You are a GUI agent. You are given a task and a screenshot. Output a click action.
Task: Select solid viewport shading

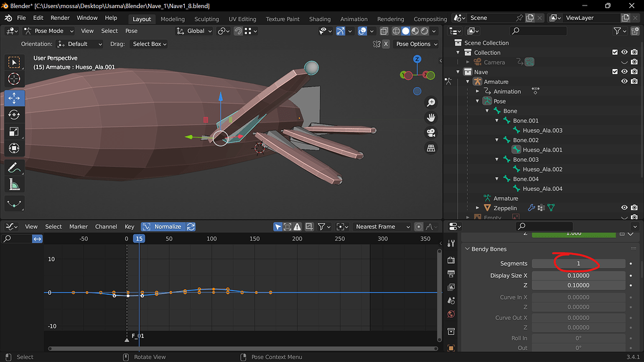tap(405, 30)
